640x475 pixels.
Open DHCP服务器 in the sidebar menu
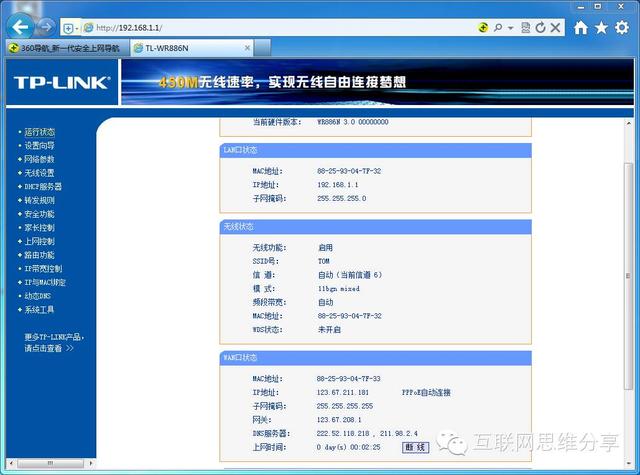tap(43, 186)
